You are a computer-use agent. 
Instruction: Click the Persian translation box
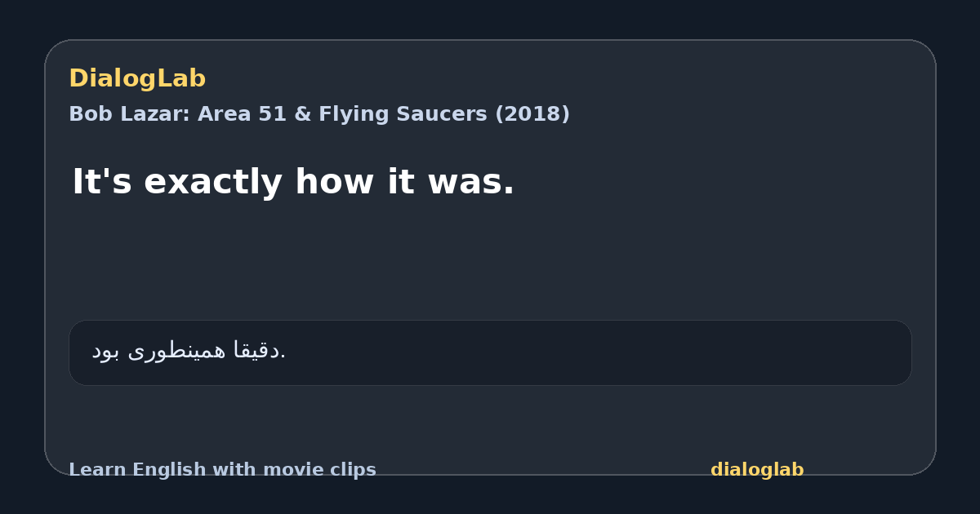490,352
